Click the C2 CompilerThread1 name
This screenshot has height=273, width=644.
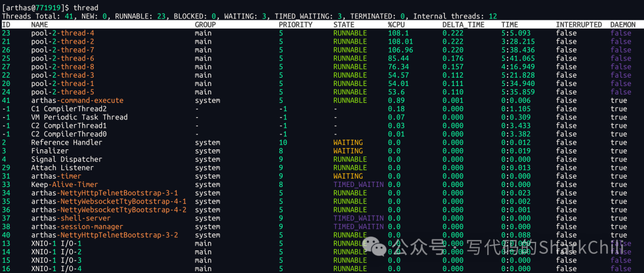(x=69, y=125)
